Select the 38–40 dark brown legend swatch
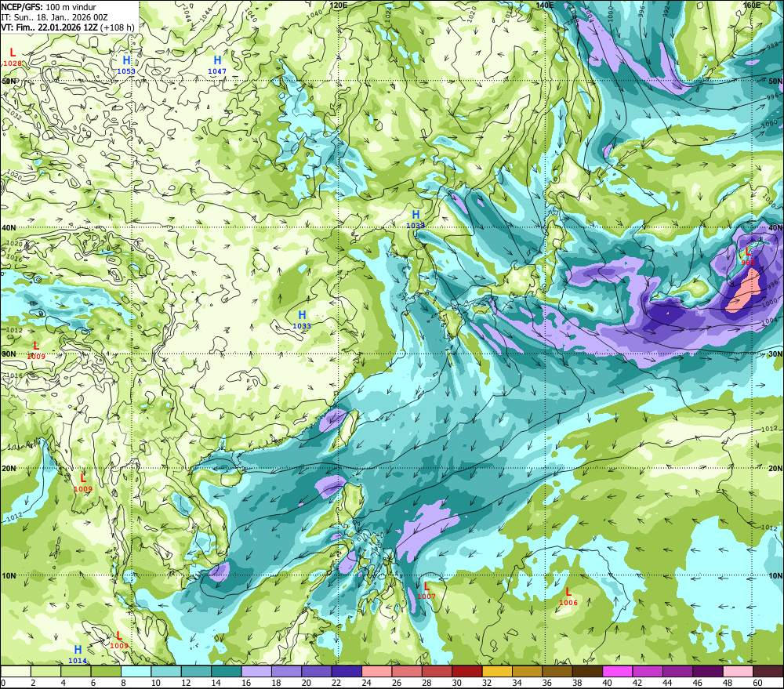784x689 pixels. tap(587, 672)
